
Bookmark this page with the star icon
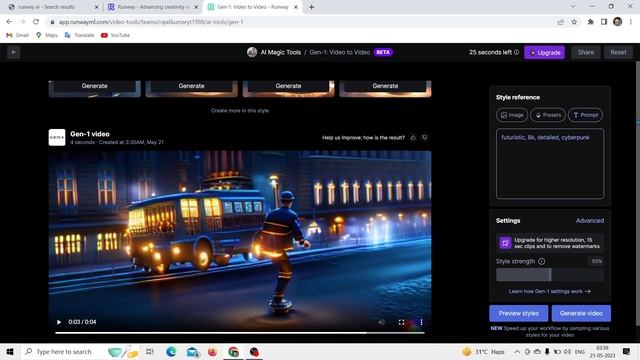574,22
